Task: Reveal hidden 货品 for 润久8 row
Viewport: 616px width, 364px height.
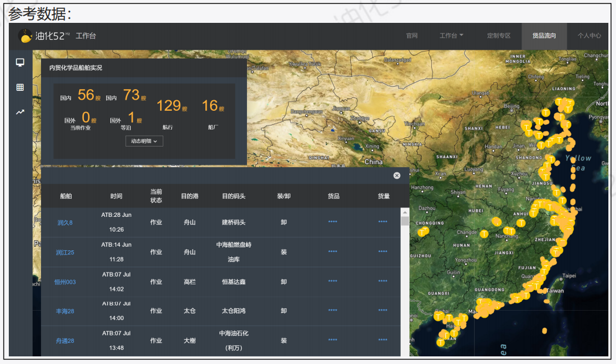Action: point(333,222)
